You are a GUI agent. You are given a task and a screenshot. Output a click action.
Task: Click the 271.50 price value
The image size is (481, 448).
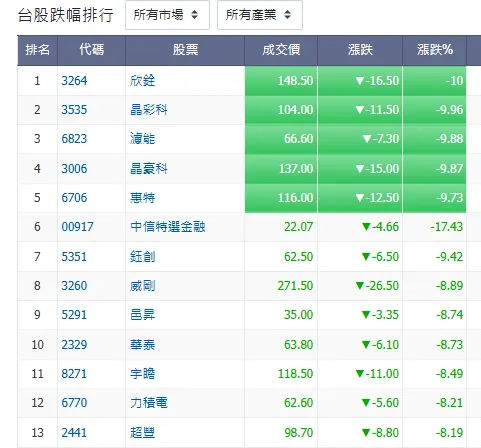(295, 286)
